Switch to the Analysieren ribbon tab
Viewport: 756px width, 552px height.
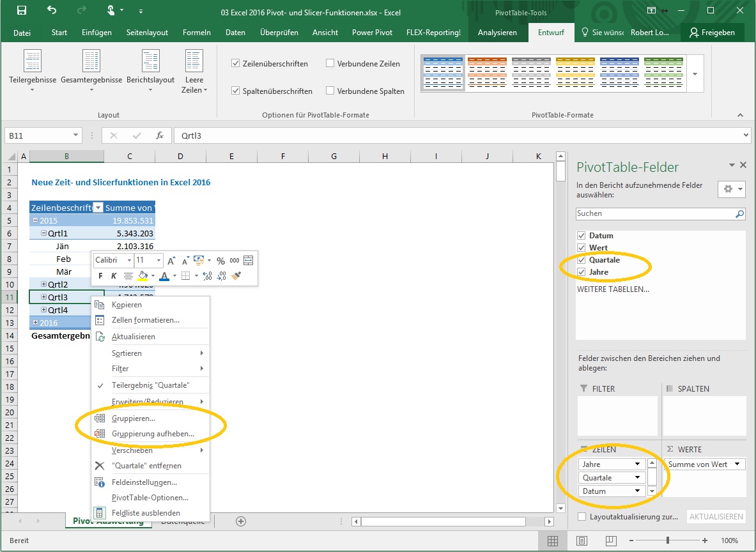(497, 33)
